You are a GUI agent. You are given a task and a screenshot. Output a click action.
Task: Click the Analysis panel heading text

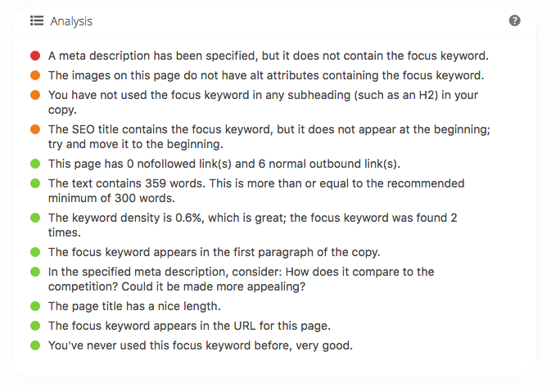coord(71,21)
